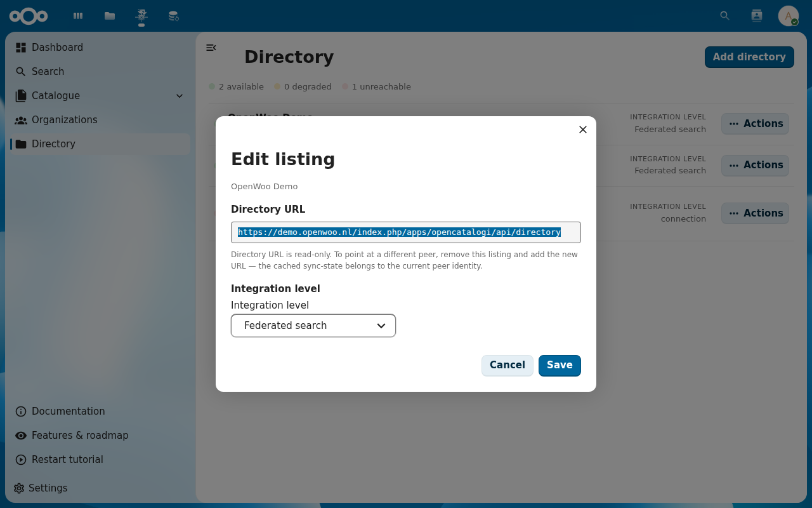Image resolution: width=812 pixels, height=508 pixels.
Task: Click the Directory URL input field
Action: [x=406, y=232]
